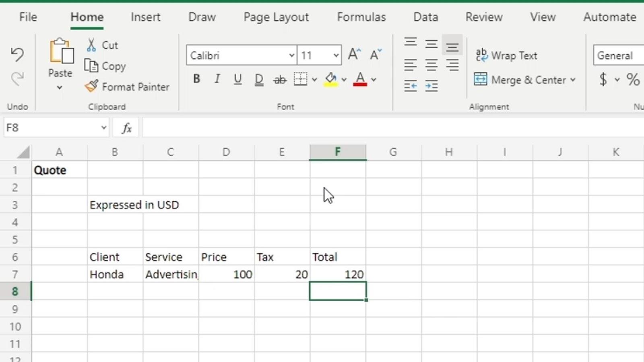
Task: Toggle Wrap Text
Action: point(506,55)
